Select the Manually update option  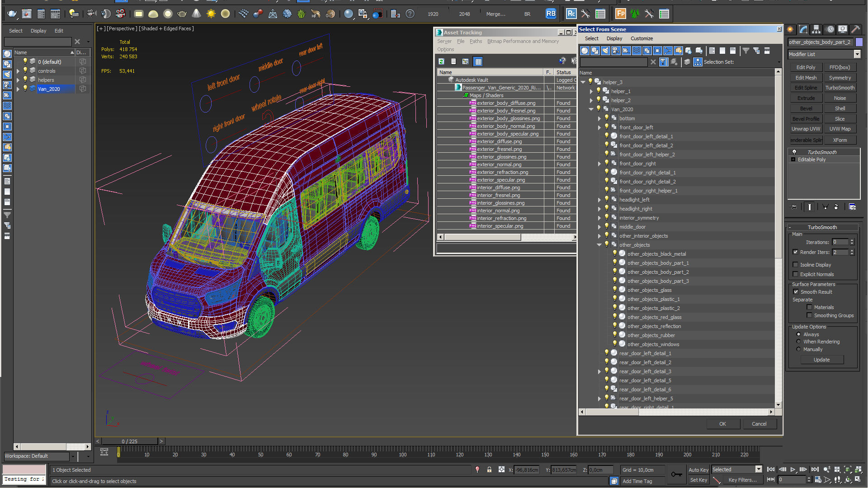[798, 349]
